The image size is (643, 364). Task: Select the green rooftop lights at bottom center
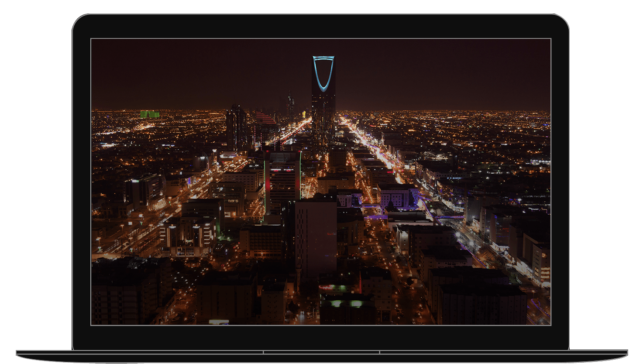point(346,303)
